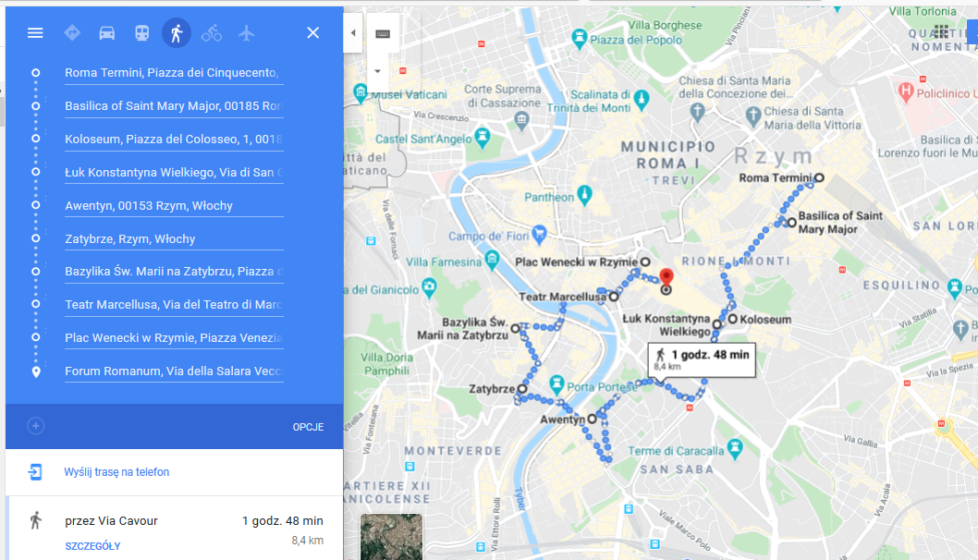This screenshot has width=978, height=560.
Task: Open the Google apps grid
Action: [x=941, y=30]
